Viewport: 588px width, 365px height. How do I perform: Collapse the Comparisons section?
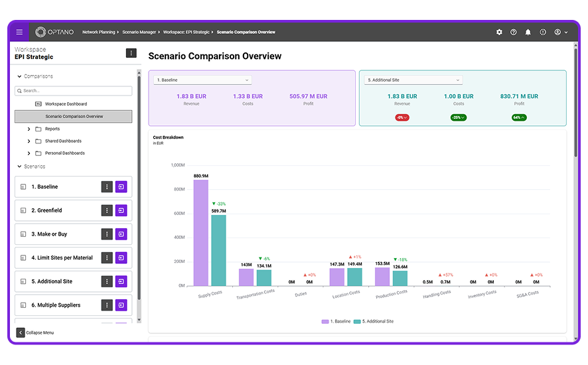coord(19,76)
